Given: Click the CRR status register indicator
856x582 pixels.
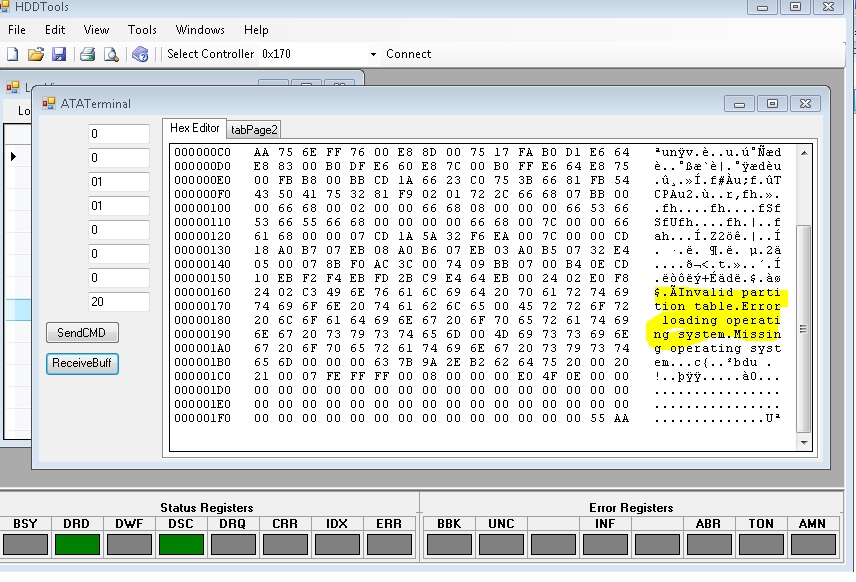Looking at the screenshot, I should pos(285,544).
